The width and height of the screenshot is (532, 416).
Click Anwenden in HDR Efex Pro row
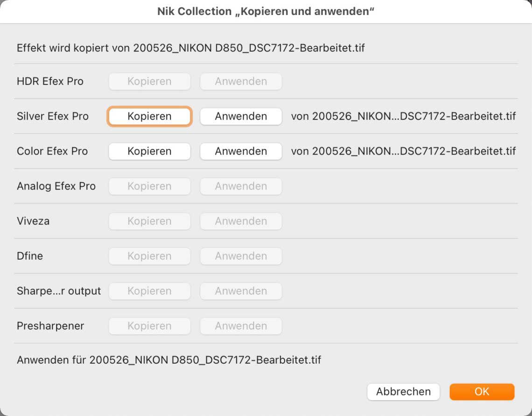tap(241, 81)
